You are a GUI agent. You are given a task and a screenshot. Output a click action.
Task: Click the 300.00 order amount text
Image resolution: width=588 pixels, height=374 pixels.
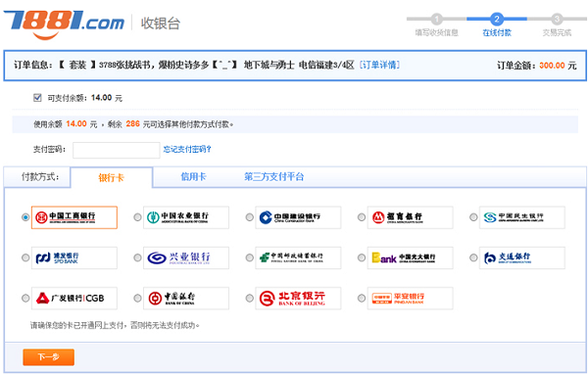552,66
